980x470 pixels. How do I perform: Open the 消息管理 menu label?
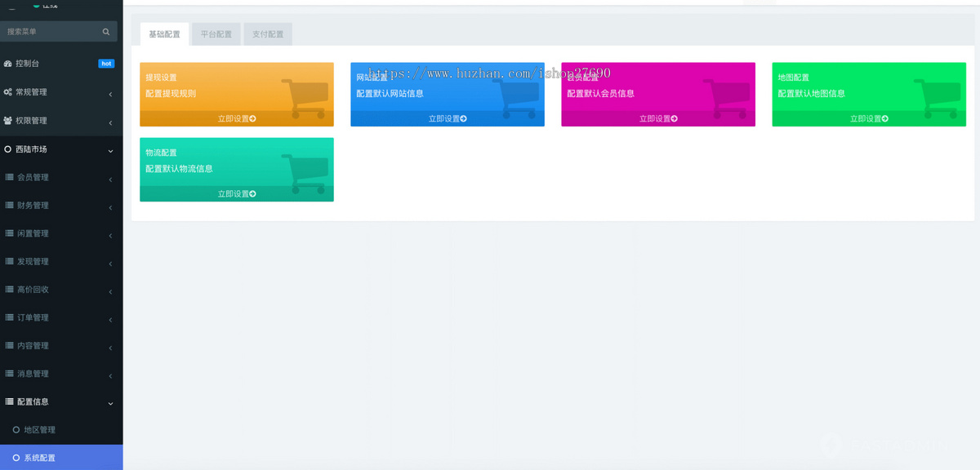coord(33,374)
